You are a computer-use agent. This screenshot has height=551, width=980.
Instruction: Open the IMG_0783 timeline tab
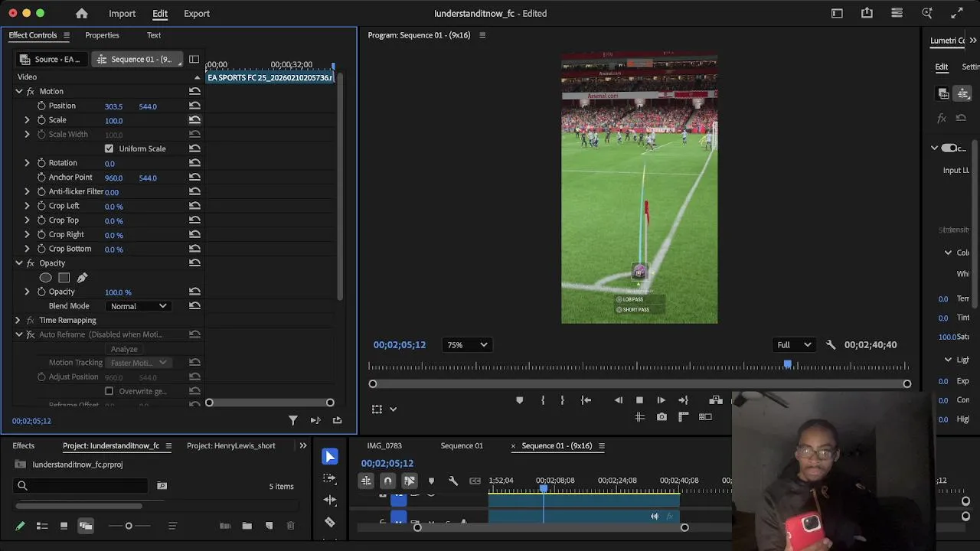click(384, 445)
